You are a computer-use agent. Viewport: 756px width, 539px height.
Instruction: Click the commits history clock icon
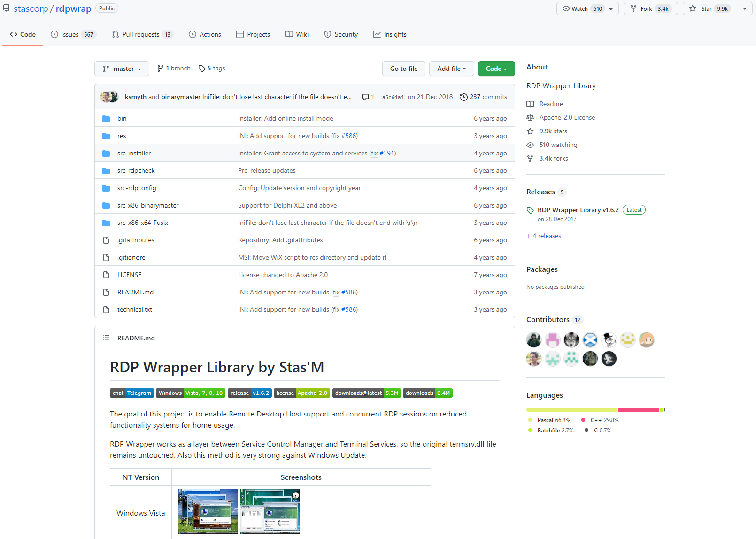pos(464,97)
